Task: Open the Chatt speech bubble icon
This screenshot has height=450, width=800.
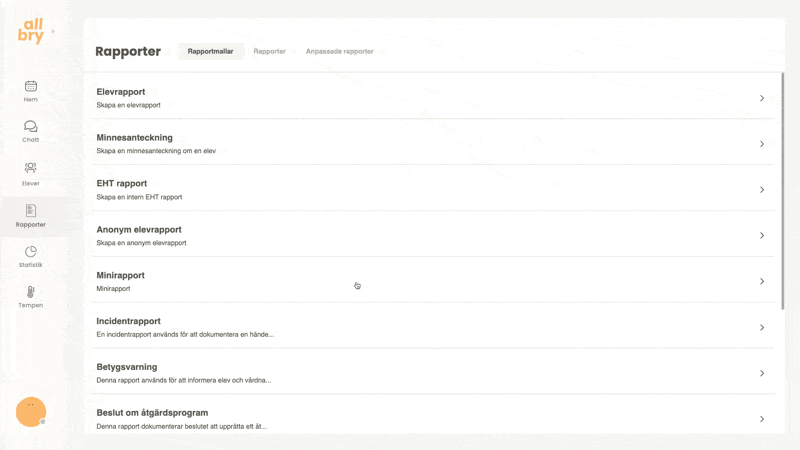Action: 31,127
